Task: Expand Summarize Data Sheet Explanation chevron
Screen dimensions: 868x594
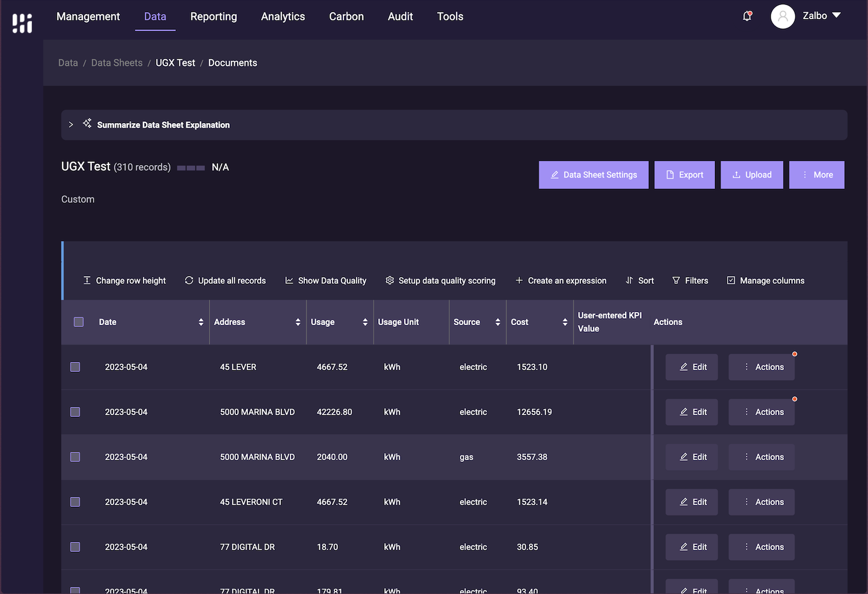Action: click(x=71, y=125)
